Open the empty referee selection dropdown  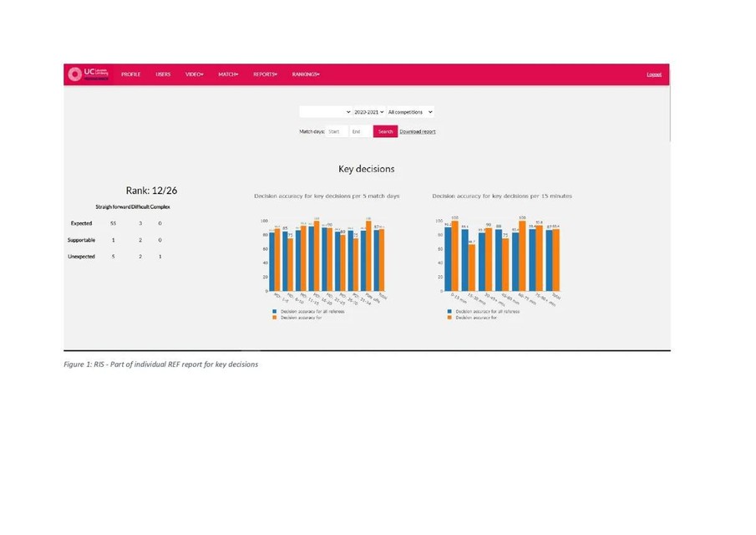point(326,112)
